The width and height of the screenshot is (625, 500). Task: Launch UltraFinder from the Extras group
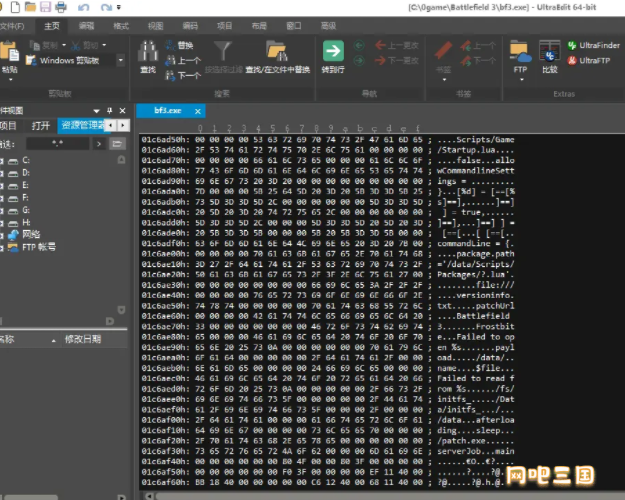pos(594,45)
